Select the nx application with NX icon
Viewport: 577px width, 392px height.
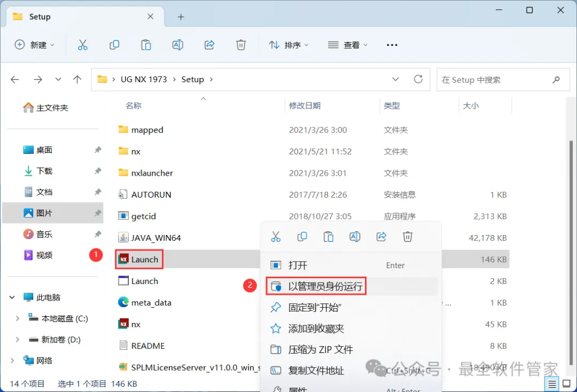point(129,324)
